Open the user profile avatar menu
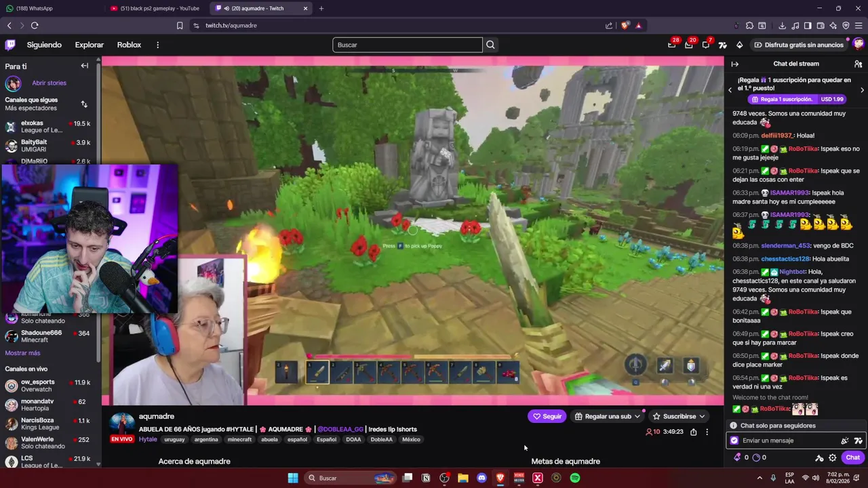Viewport: 868px width, 488px height. click(x=859, y=45)
